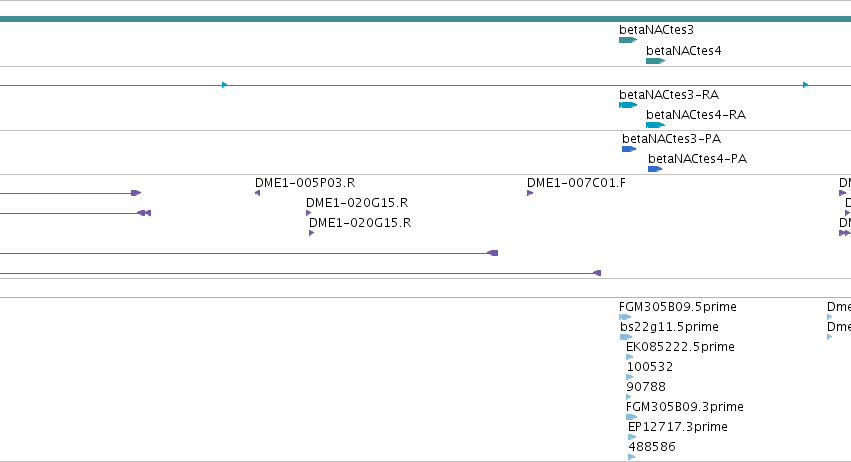Screen dimensions: 851x462
Task: Click the betaNACtes3 gene label
Action: [x=656, y=30]
